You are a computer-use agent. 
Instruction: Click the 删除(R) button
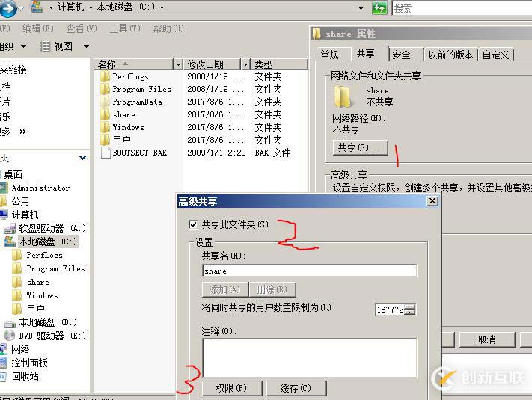(272, 289)
